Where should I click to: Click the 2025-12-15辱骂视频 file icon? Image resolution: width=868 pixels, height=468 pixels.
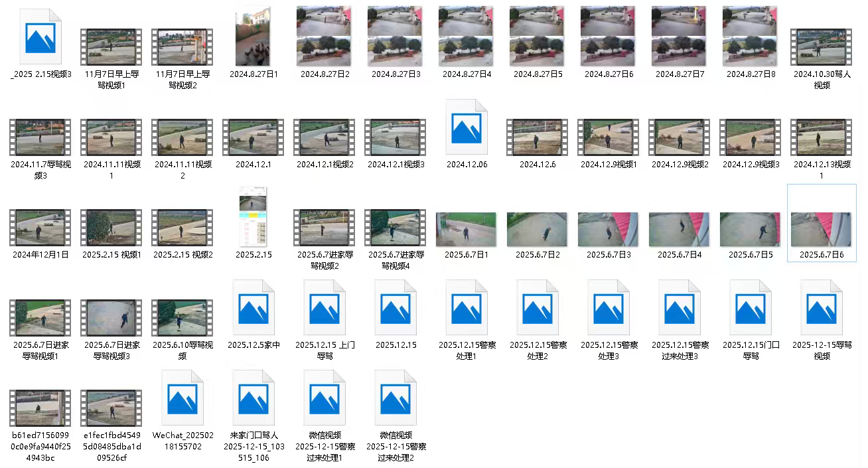tap(822, 308)
